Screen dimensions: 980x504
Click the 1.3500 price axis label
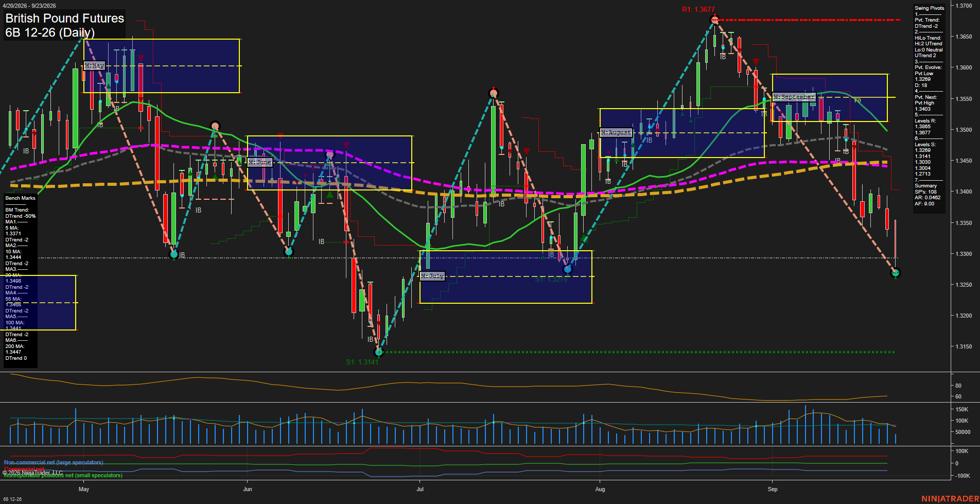click(964, 130)
